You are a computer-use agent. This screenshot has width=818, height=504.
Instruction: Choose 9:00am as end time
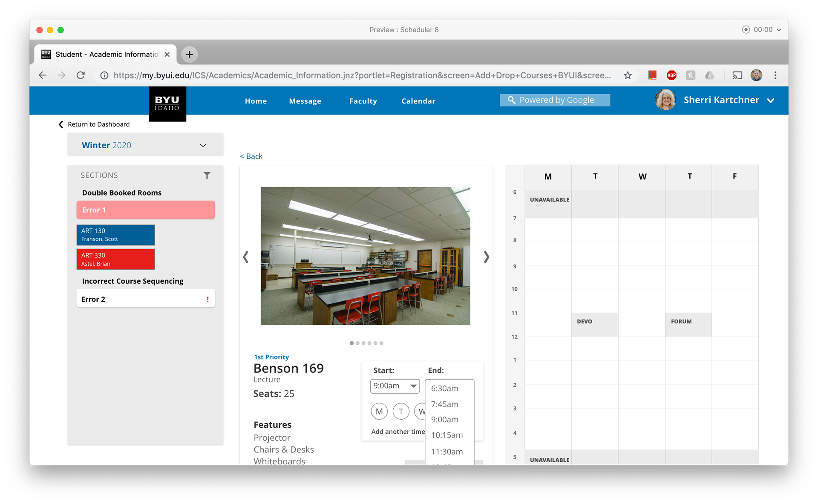pyautogui.click(x=445, y=420)
